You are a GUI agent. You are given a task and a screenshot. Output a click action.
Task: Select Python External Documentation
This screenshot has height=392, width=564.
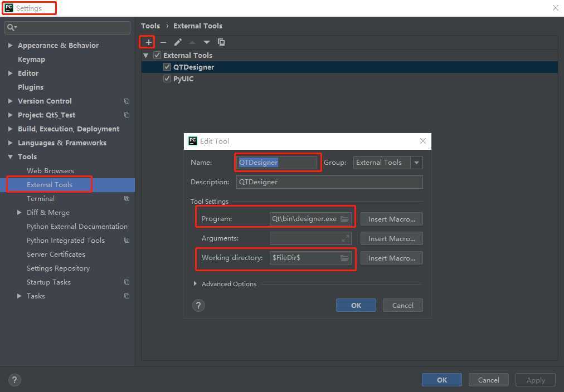[77, 227]
